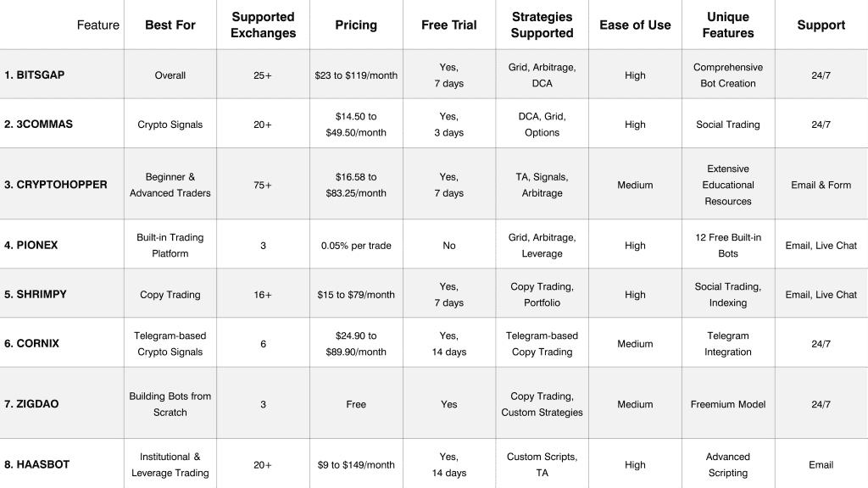Select the 12 Free Built-in Bots cell
868x488 pixels.
pyautogui.click(x=728, y=246)
